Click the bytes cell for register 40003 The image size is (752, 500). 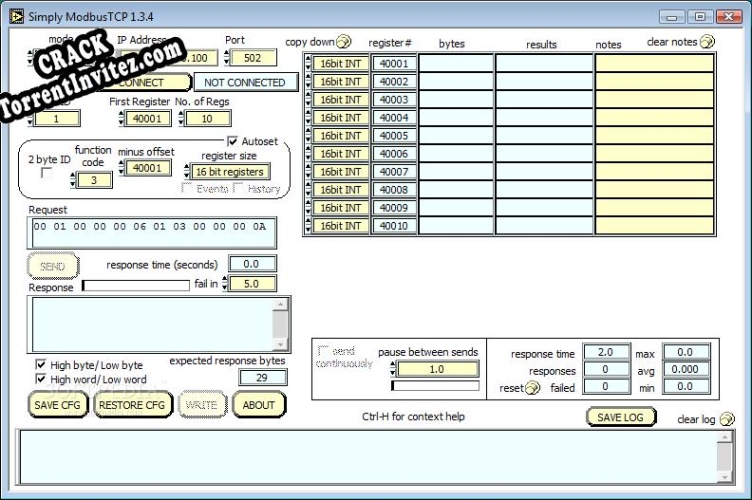[456, 99]
